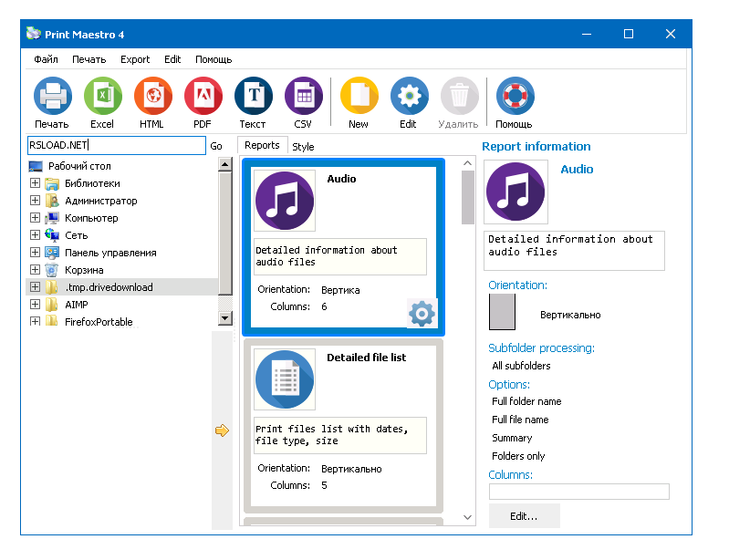729x560 pixels.
Task: Click the RSLOAD.NET path input field
Action: pyautogui.click(x=116, y=146)
